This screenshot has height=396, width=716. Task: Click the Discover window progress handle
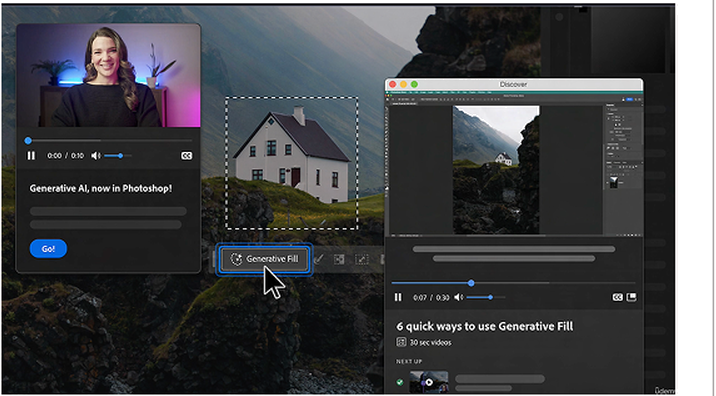pos(471,283)
